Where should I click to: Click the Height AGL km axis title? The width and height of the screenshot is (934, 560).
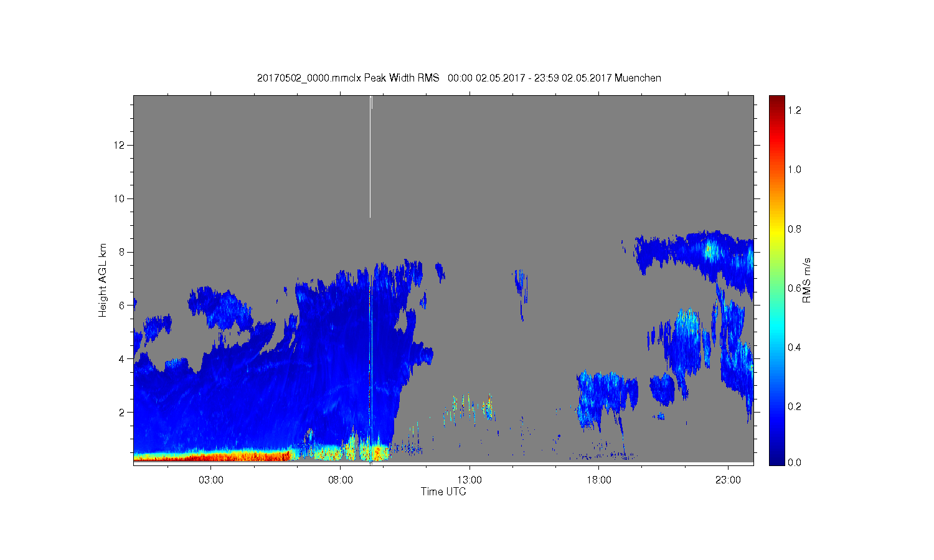click(x=102, y=280)
